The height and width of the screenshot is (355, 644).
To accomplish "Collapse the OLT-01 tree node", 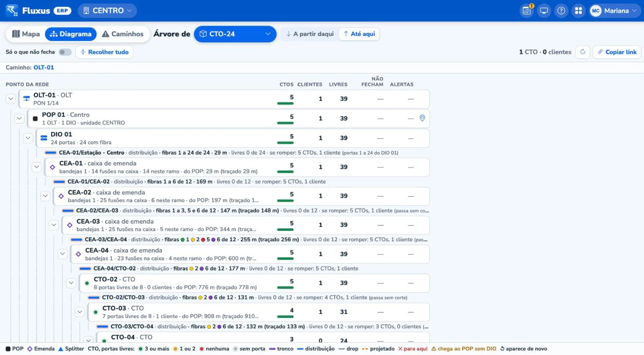I will [11, 99].
